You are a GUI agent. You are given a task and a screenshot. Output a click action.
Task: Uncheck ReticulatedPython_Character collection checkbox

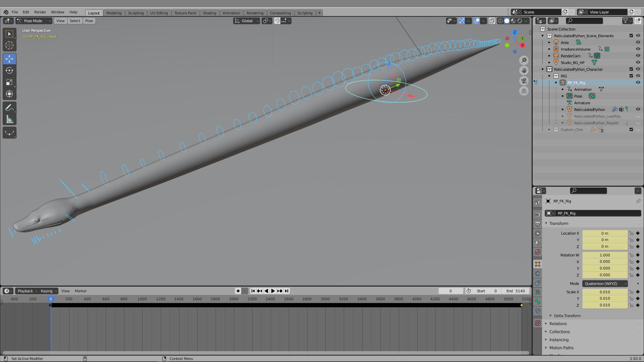[631, 69]
